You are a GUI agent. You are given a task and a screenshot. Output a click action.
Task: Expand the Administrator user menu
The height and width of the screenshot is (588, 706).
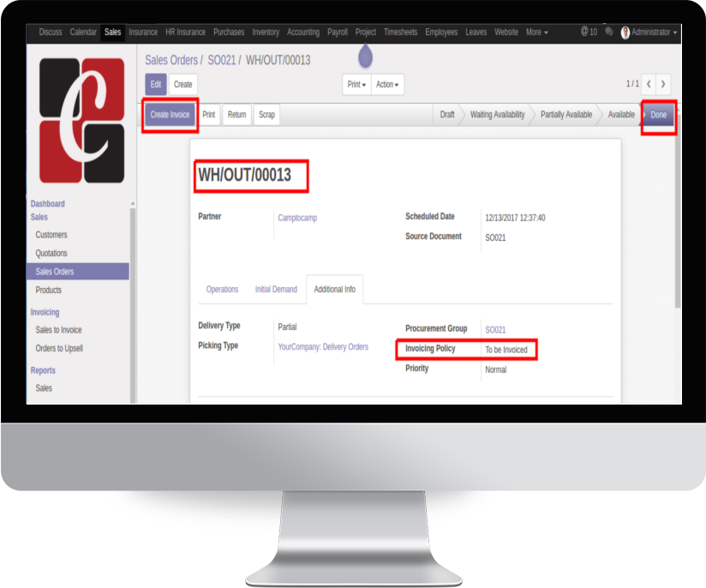click(x=649, y=32)
